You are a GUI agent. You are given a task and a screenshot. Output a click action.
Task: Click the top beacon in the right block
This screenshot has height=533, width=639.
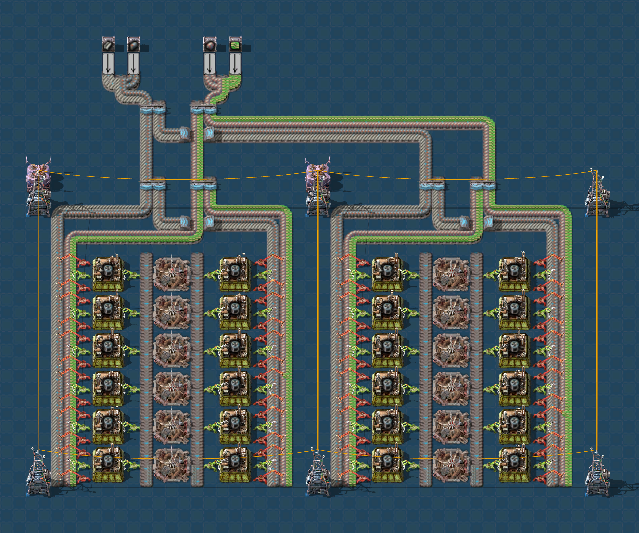click(451, 273)
